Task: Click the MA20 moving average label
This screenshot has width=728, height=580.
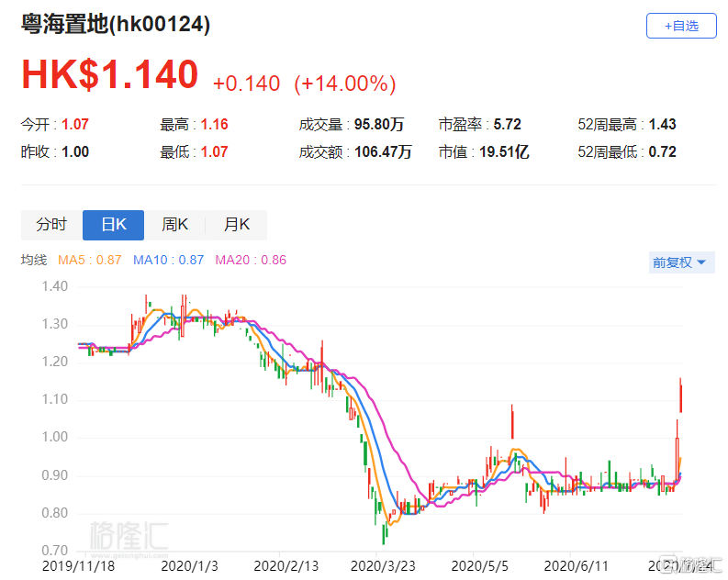Action: (251, 261)
